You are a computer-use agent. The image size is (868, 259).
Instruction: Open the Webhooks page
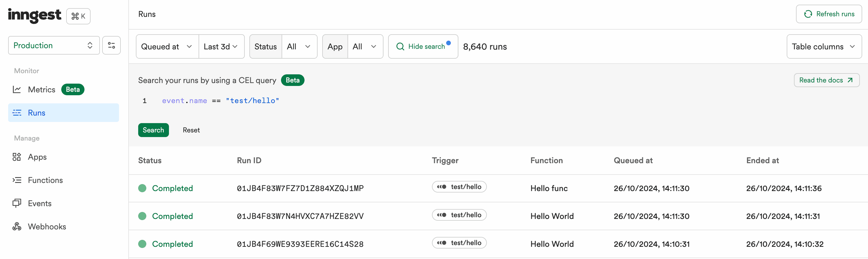coord(47,226)
